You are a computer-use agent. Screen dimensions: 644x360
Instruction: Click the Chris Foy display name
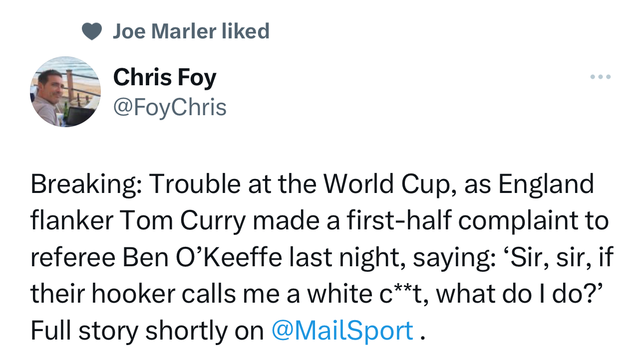pos(165,77)
